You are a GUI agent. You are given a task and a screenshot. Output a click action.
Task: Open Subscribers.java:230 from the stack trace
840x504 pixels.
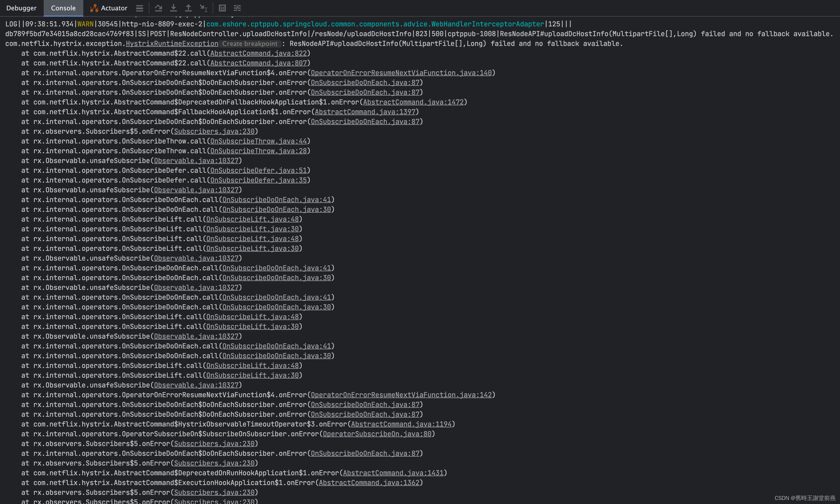click(x=214, y=131)
